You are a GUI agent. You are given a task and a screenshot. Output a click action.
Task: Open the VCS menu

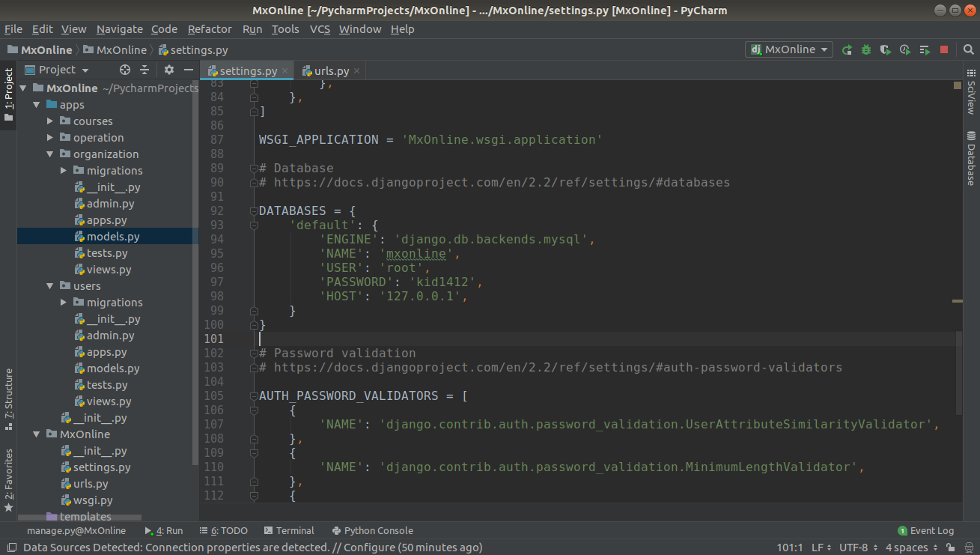[320, 29]
